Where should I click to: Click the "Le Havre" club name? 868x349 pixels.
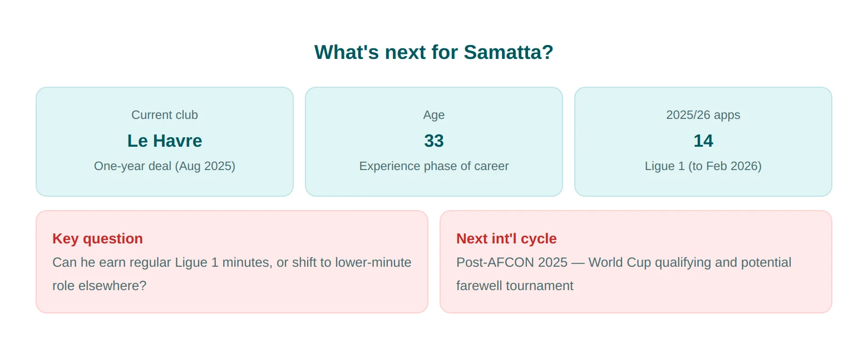pos(165,141)
